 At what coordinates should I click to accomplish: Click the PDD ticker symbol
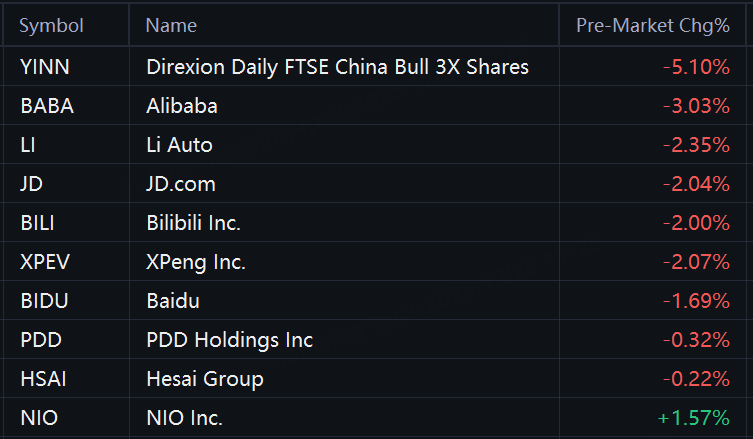pyautogui.click(x=40, y=340)
